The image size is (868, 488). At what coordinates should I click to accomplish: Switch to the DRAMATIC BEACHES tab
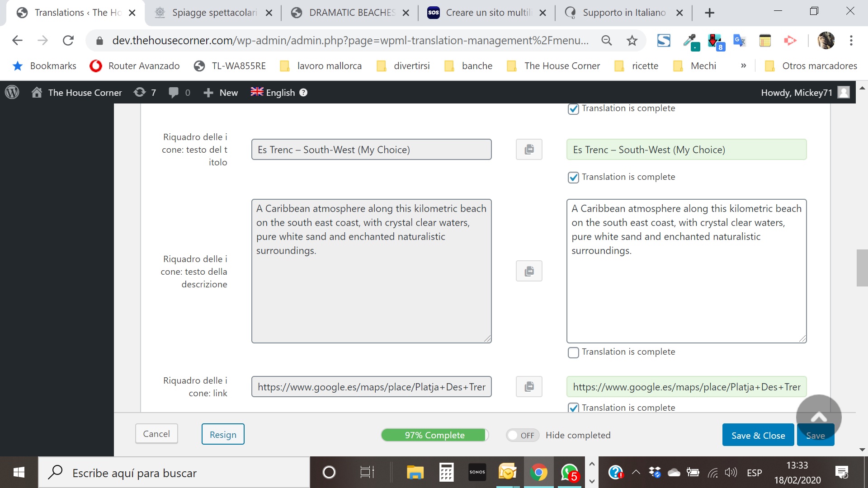click(x=352, y=13)
